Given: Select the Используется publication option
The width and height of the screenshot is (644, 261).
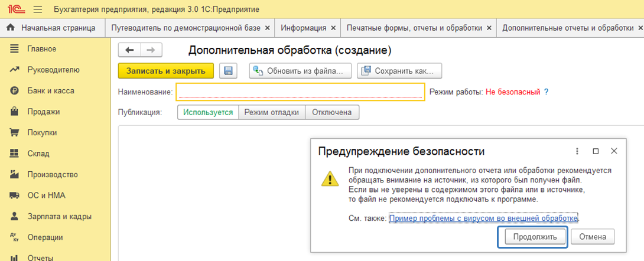Looking at the screenshot, I should tap(208, 112).
